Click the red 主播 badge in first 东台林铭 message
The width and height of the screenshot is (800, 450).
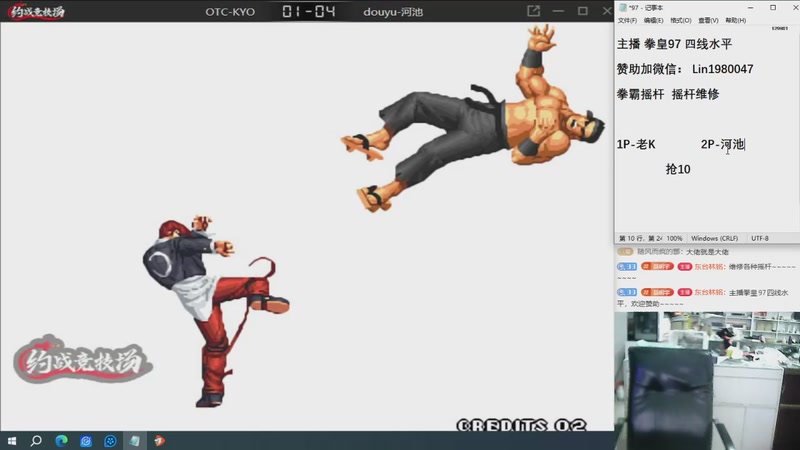(x=684, y=266)
